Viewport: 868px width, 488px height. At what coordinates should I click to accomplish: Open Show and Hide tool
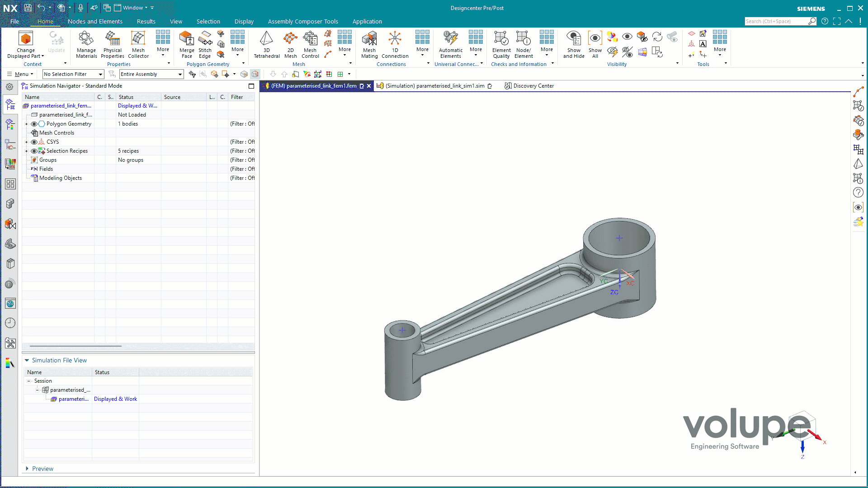click(x=574, y=44)
